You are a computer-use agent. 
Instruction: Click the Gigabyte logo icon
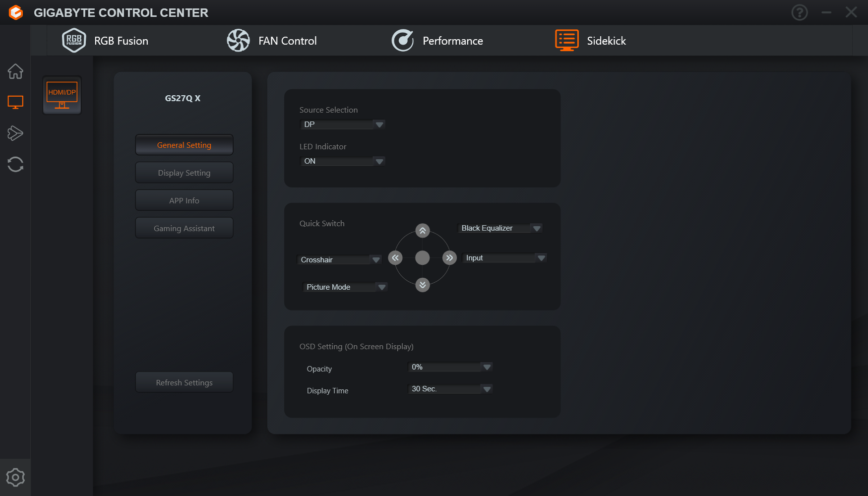tap(16, 12)
